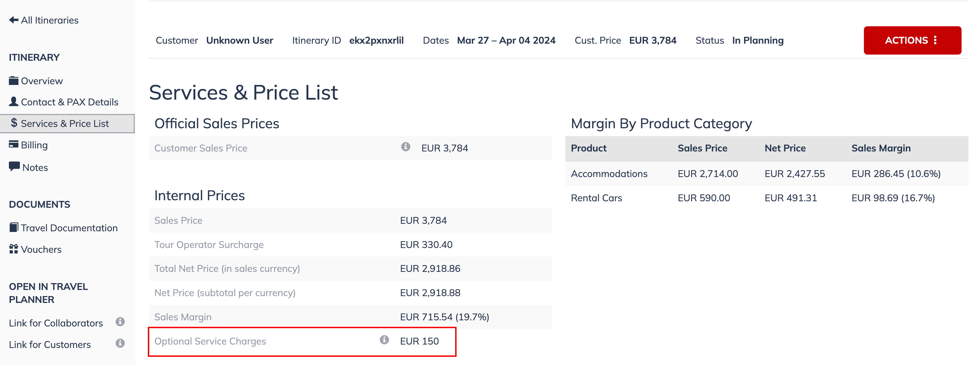The image size is (980, 365).
Task: Click the Accommodations margin EUR 286.45 (10.6%)
Action: coord(896,174)
